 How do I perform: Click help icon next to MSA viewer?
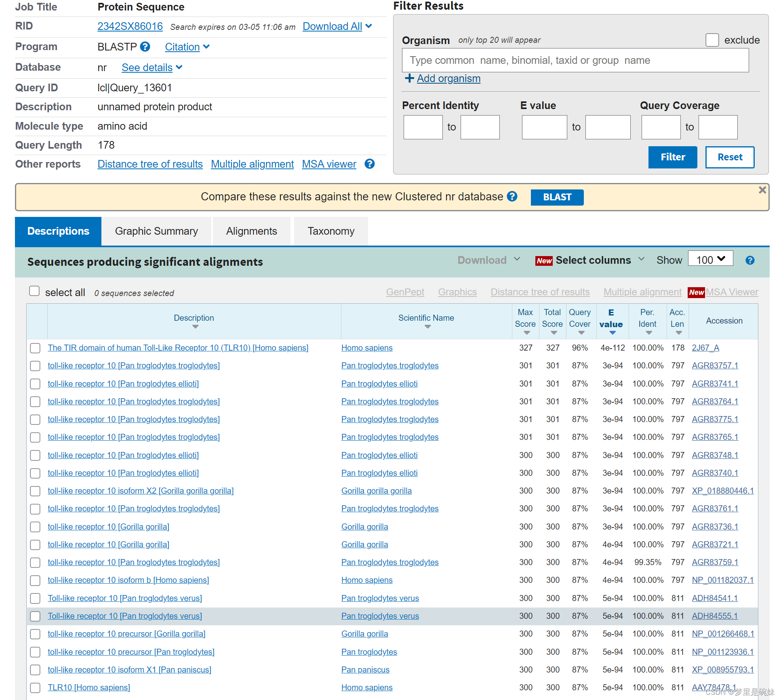tap(369, 164)
